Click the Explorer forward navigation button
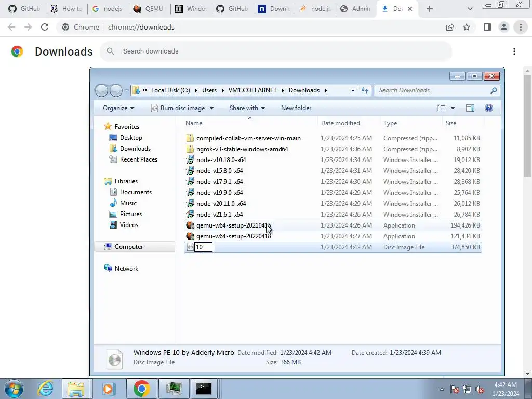 point(116,90)
